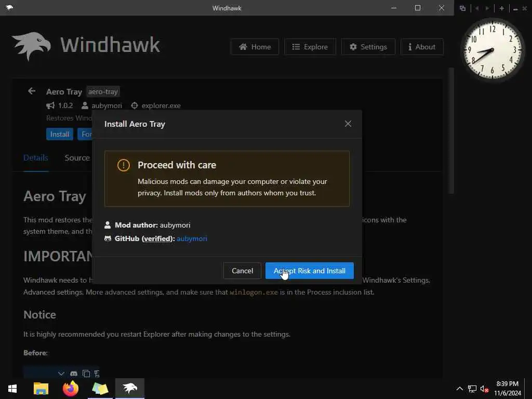This screenshot has width=532, height=399.
Task: Click the Explore list icon
Action: point(296,47)
